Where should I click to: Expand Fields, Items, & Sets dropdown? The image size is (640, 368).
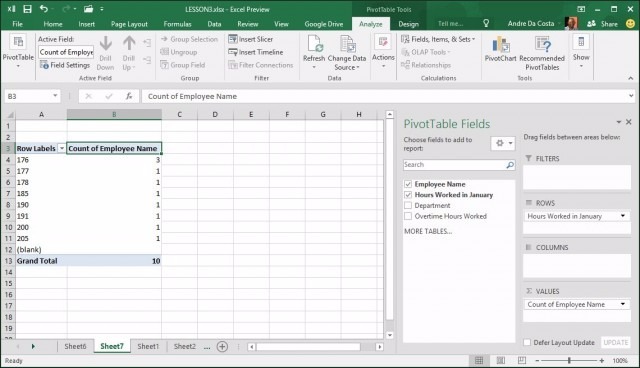pos(438,39)
